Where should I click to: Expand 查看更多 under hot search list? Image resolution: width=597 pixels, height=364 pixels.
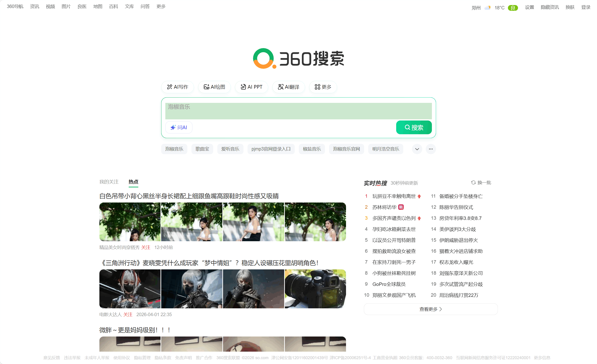click(430, 309)
